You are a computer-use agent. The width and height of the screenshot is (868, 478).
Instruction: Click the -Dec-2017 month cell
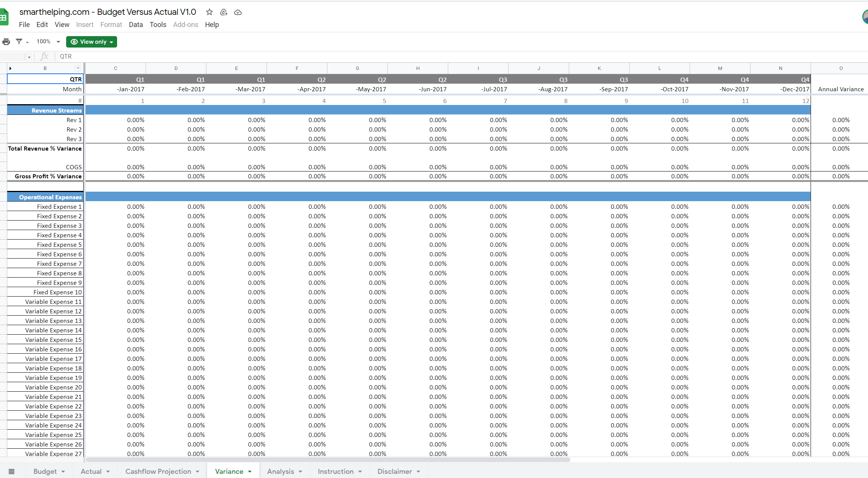781,89
